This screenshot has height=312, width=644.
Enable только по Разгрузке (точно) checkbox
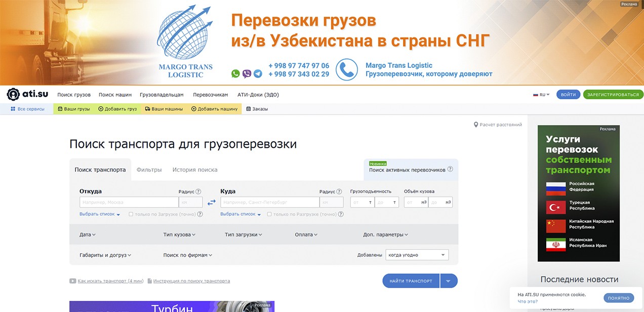click(x=269, y=214)
